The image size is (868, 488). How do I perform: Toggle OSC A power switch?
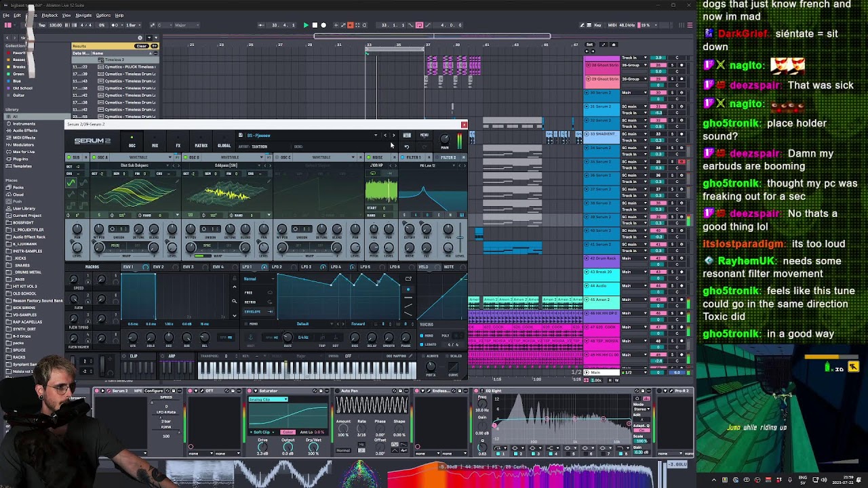[93, 157]
